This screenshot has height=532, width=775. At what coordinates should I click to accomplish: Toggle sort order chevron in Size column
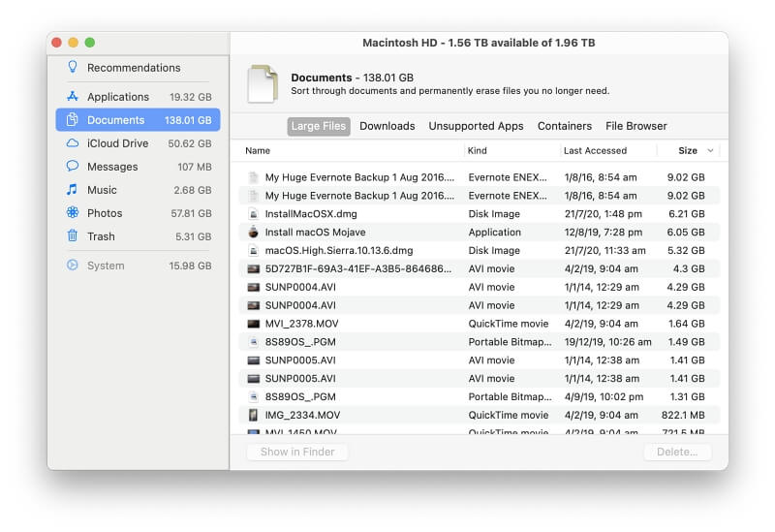710,150
